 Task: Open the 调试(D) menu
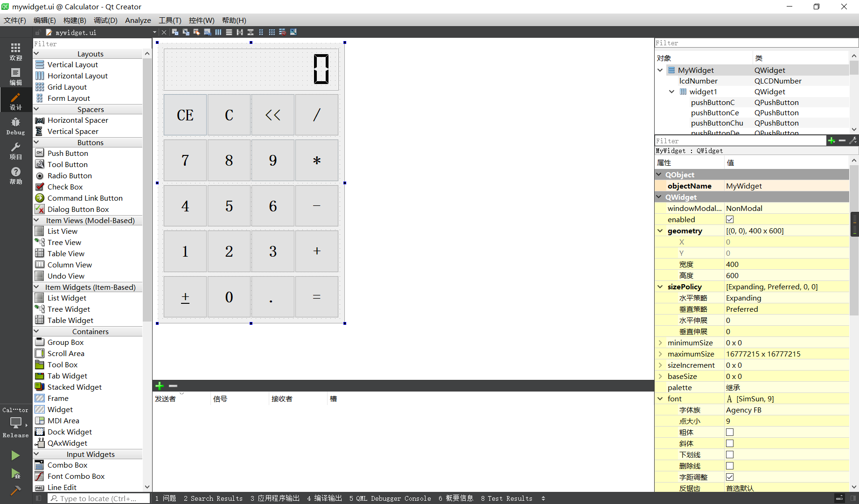(x=105, y=20)
